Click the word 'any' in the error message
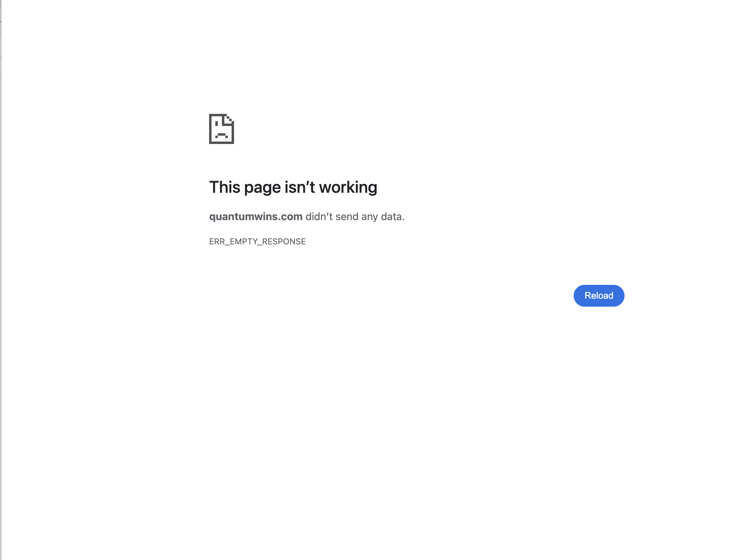736x560 pixels. point(369,217)
